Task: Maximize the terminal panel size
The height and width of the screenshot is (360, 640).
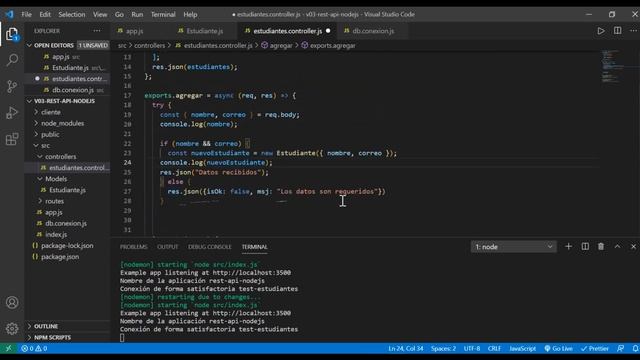Action: [x=617, y=247]
